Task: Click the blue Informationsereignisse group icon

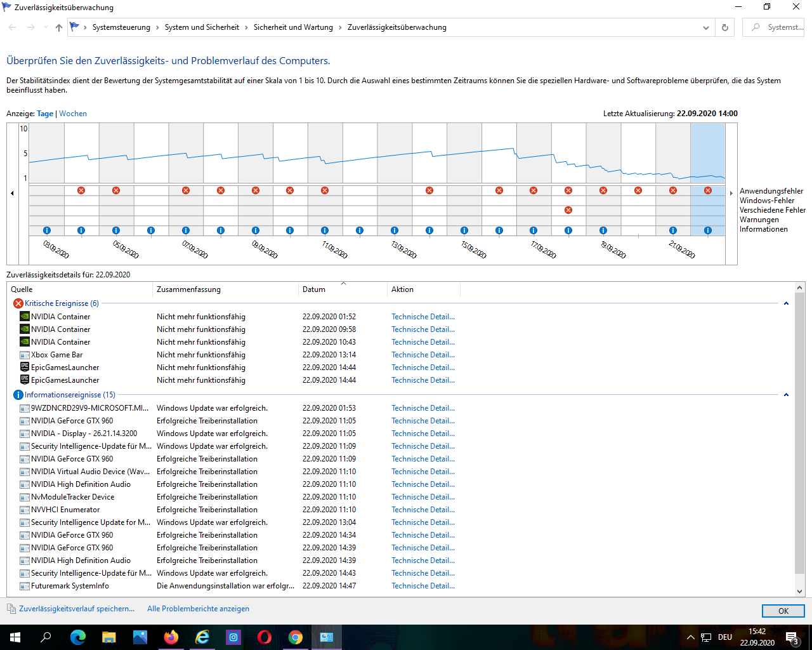Action: point(18,395)
